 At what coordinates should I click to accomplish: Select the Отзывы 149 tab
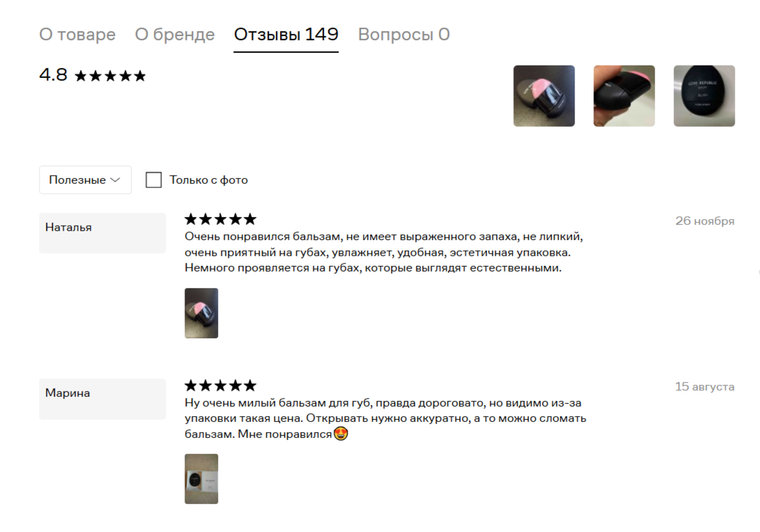pos(286,34)
